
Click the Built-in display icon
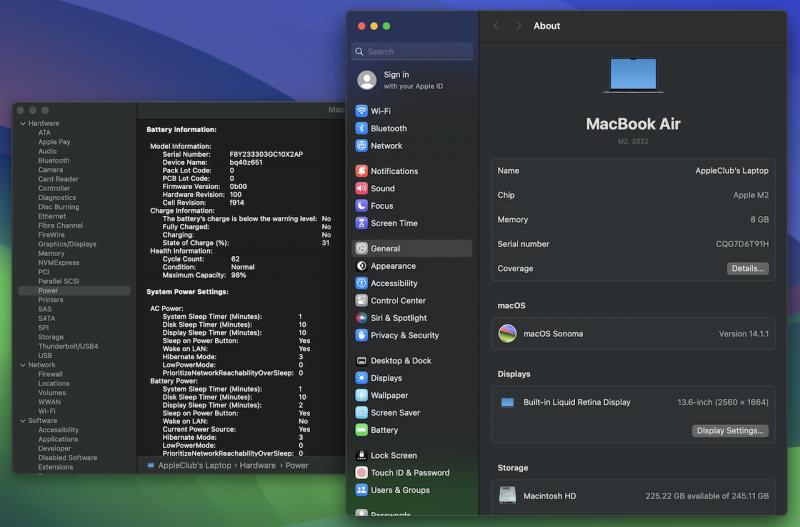click(507, 403)
